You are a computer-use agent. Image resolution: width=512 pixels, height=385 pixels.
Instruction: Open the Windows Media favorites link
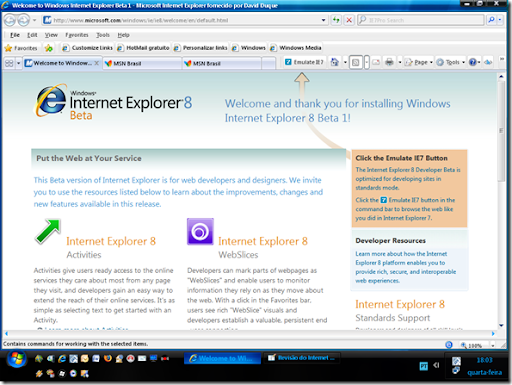(296, 48)
